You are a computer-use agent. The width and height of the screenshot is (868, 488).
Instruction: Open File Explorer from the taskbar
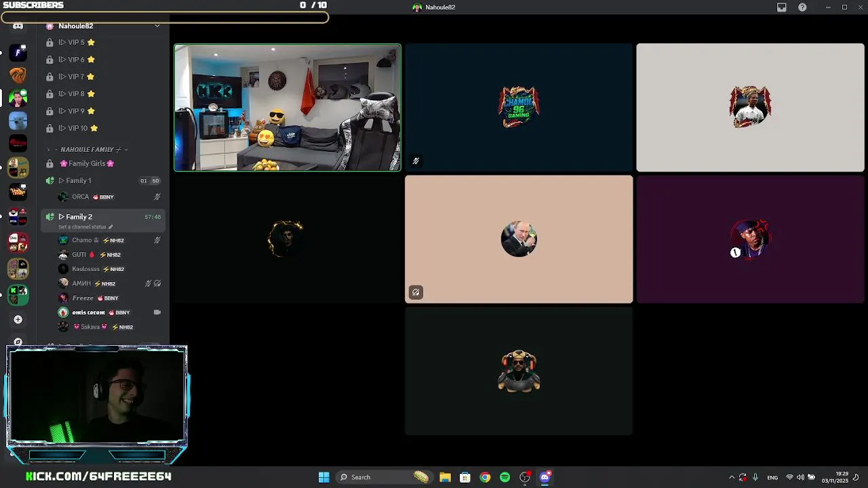coord(445,477)
